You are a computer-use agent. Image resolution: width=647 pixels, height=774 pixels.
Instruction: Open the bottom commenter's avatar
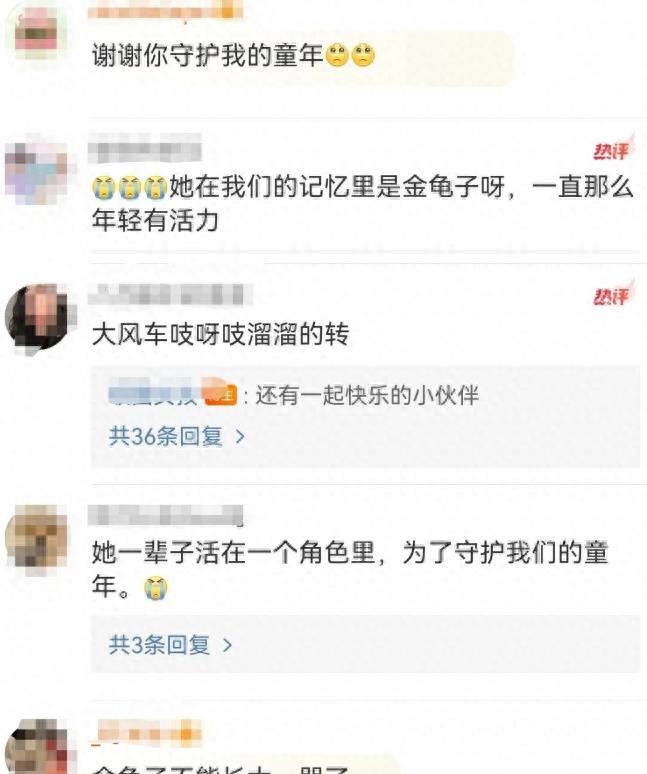39,746
